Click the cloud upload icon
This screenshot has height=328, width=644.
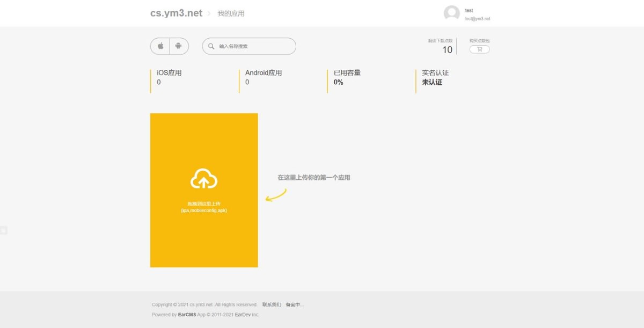point(204,179)
